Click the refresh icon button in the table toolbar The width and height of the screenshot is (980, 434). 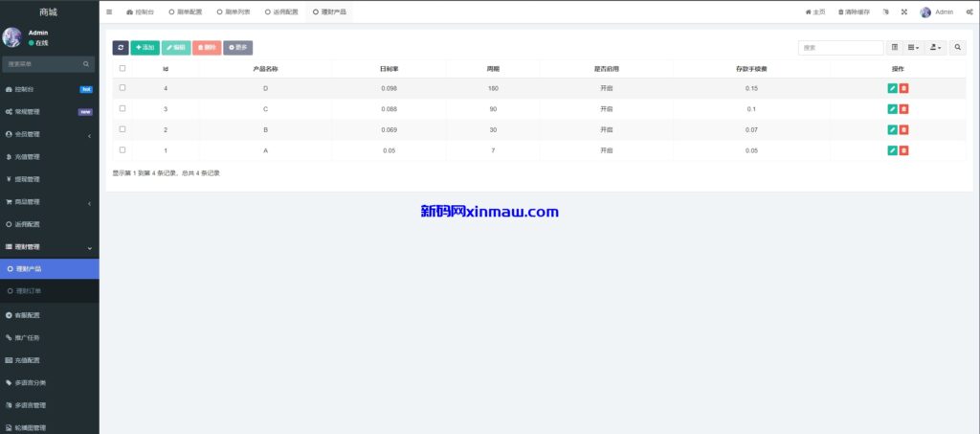pyautogui.click(x=120, y=47)
